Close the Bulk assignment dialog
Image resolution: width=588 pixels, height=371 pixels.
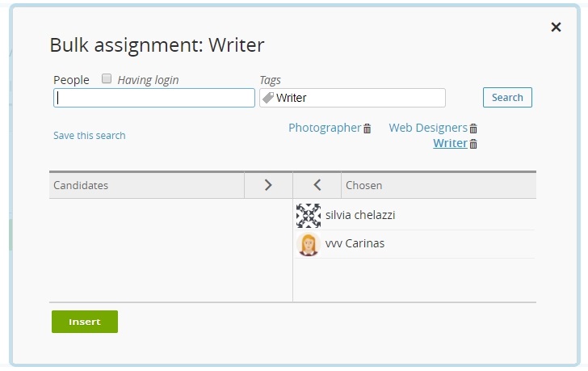point(556,27)
